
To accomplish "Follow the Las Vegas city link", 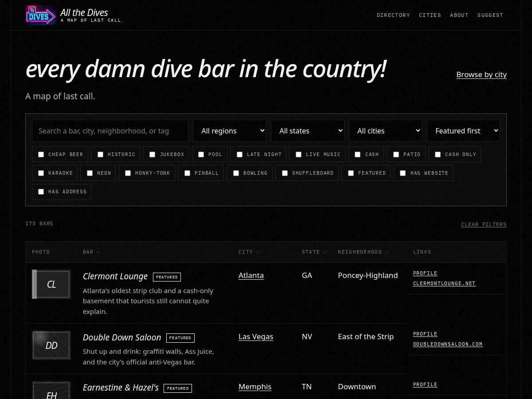I will [x=256, y=336].
